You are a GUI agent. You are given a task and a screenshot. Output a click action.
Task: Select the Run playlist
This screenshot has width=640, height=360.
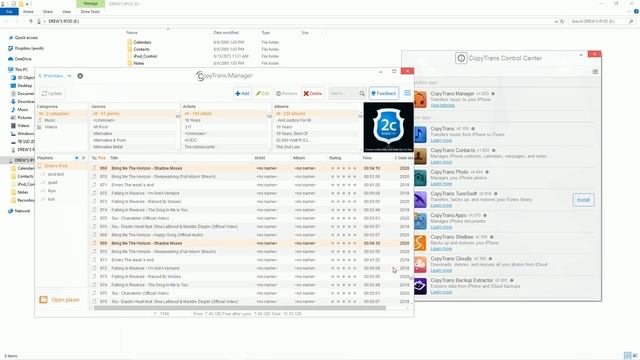[x=51, y=191]
